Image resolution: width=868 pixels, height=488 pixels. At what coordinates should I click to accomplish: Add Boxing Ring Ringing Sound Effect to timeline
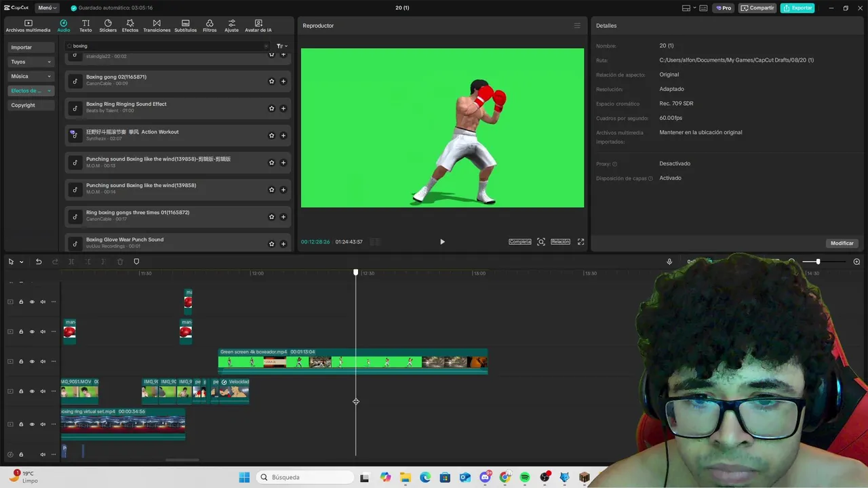point(283,108)
